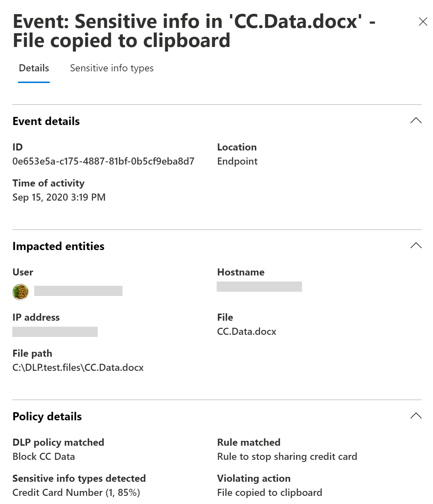
Task: Click the CC.Data.docx file name
Action: (x=247, y=332)
